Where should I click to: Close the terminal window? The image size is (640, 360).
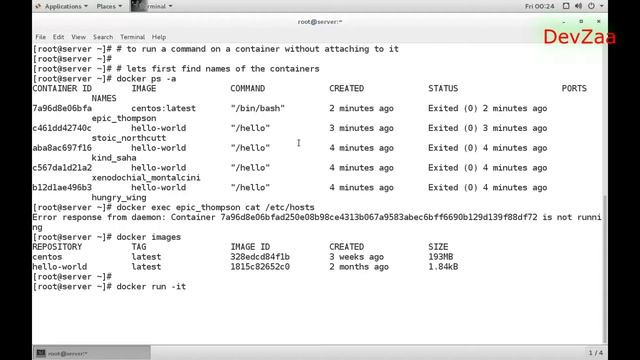598,22
